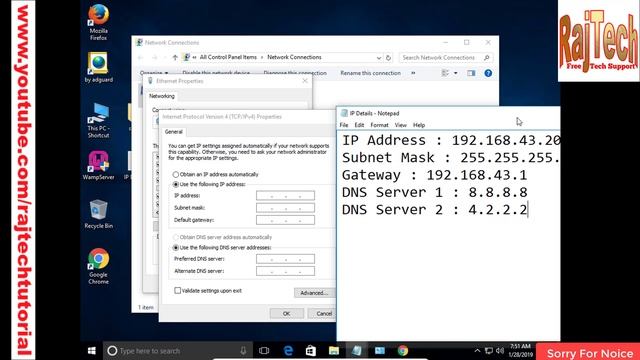The height and width of the screenshot is (360, 640).
Task: Show more toolbar commands chevron
Action: [413, 73]
